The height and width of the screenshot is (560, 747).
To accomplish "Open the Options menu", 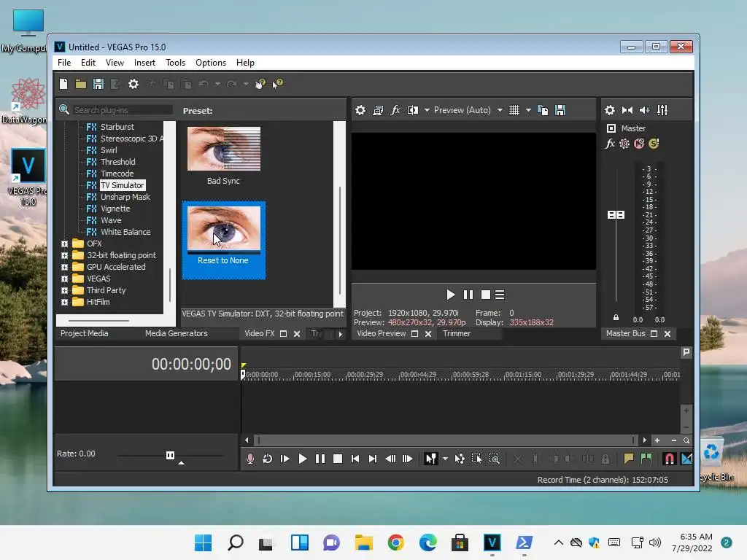I will point(211,63).
